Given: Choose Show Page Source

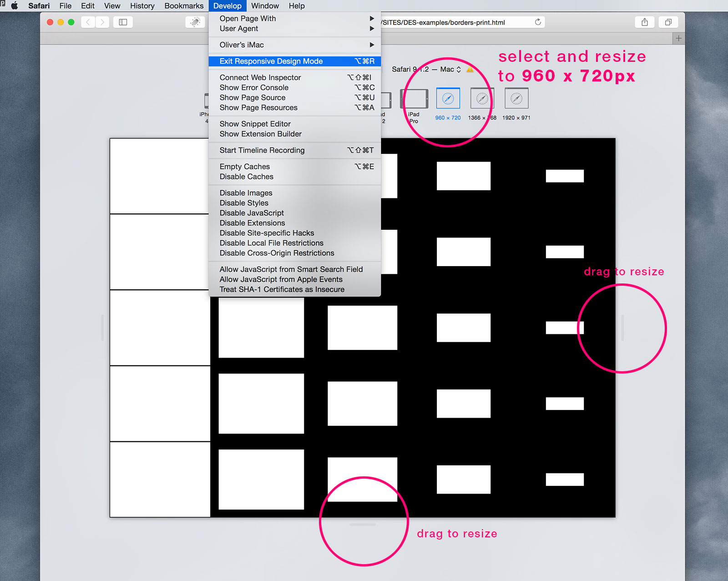Looking at the screenshot, I should (253, 97).
